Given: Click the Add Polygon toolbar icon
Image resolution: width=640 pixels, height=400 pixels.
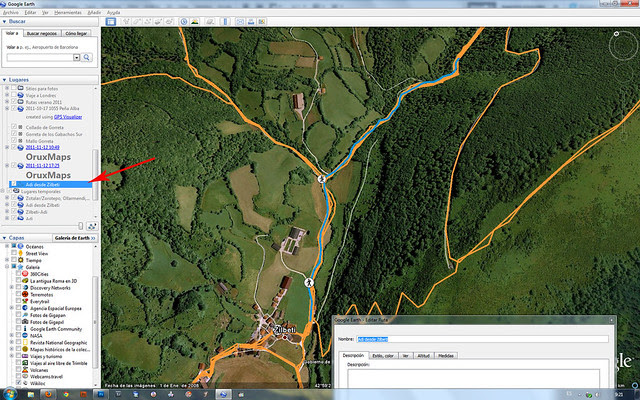Looking at the screenshot, I should pyautogui.click(x=137, y=22).
